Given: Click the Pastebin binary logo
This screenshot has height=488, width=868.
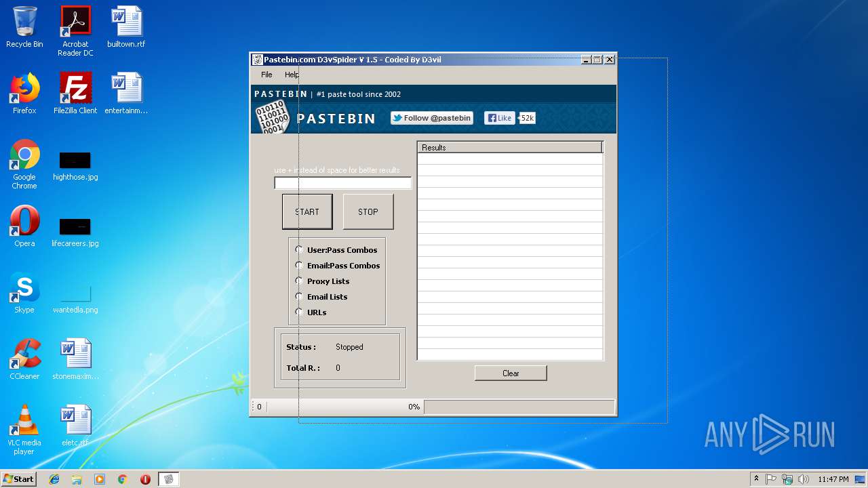Looking at the screenshot, I should pos(273,117).
